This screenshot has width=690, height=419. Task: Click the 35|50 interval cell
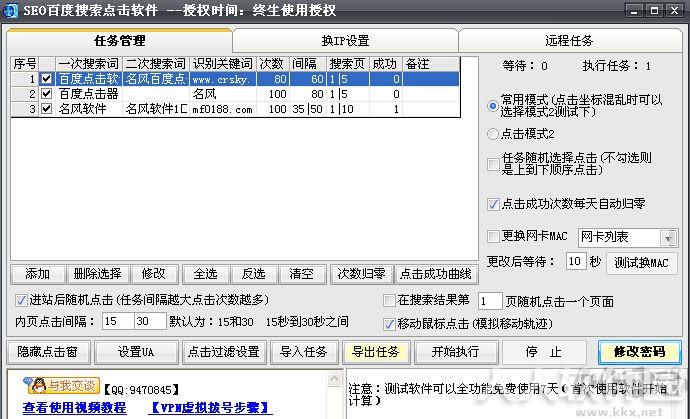(x=307, y=109)
